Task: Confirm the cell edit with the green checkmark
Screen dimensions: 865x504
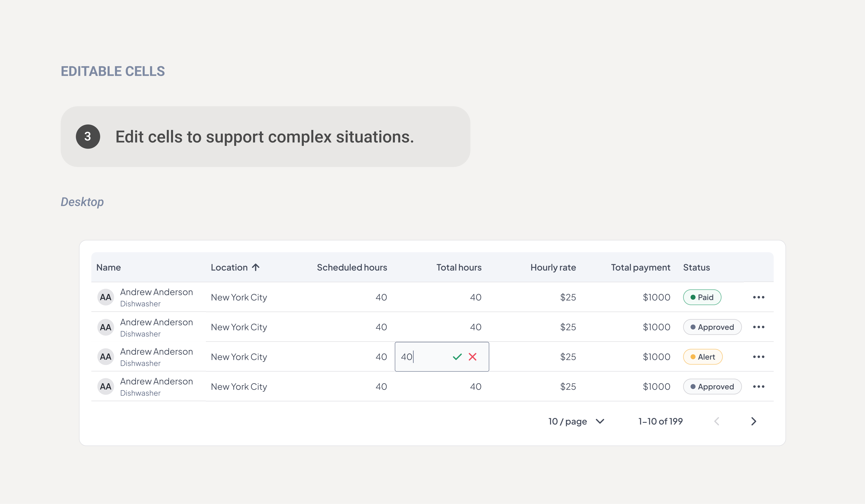Action: coord(457,357)
